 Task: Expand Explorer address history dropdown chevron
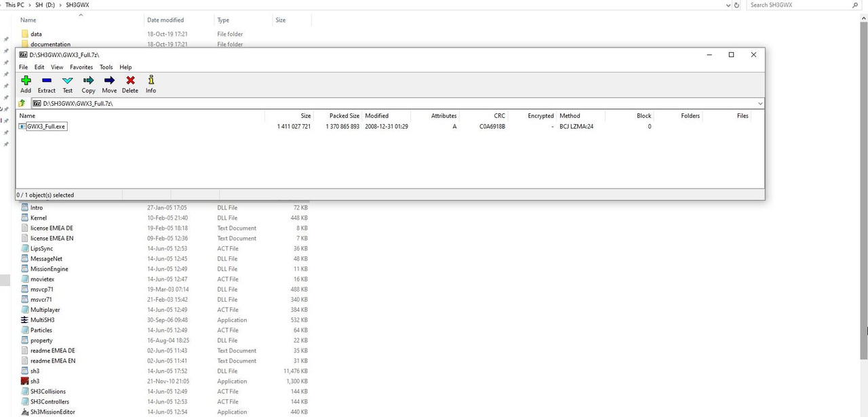728,5
